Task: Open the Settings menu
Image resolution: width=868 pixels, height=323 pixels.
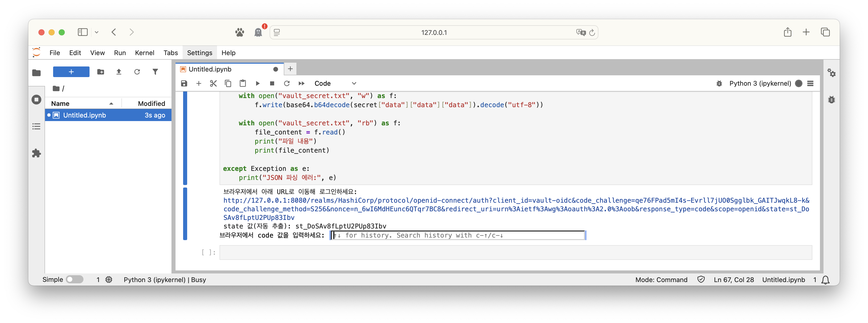Action: click(200, 53)
